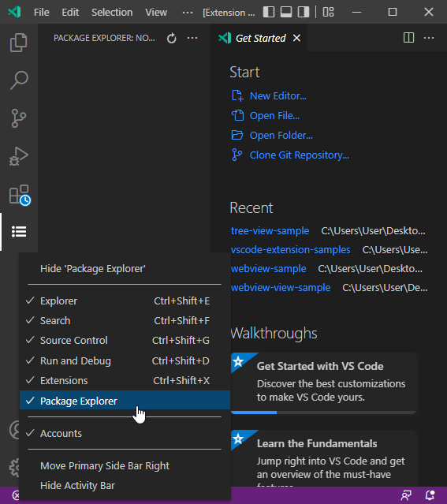This screenshot has height=504, width=447.
Task: Open the Selection menu
Action: pos(112,12)
